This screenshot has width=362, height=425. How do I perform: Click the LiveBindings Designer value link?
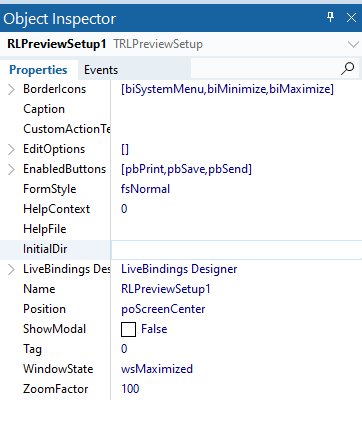pos(179,269)
